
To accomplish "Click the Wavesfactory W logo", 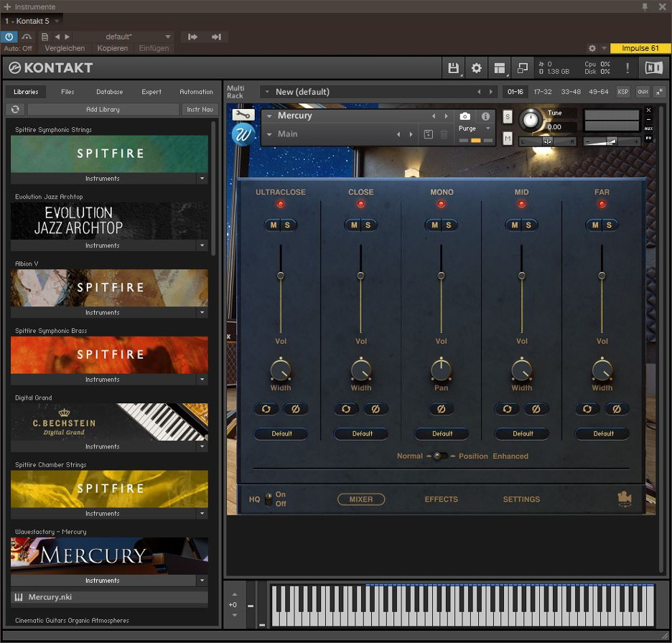I will pyautogui.click(x=243, y=135).
